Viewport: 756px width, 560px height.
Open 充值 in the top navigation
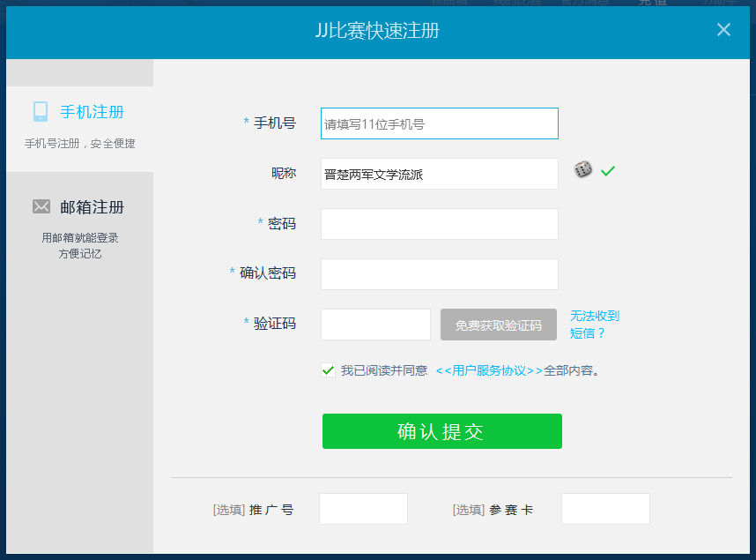[x=651, y=3]
